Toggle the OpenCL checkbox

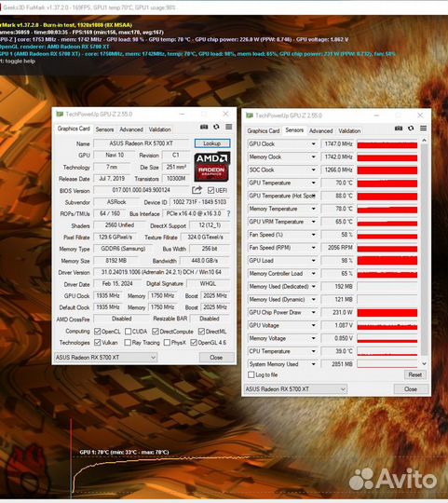coord(98,331)
